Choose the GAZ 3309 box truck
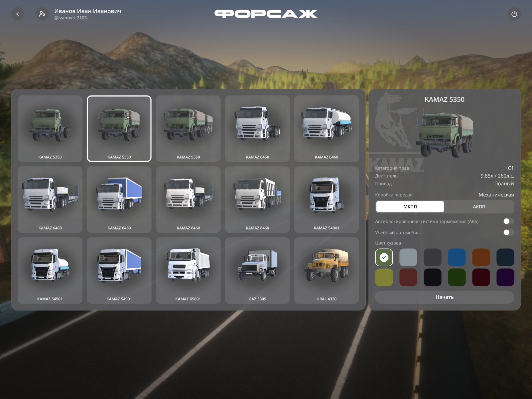The width and height of the screenshot is (532, 399). (x=257, y=270)
